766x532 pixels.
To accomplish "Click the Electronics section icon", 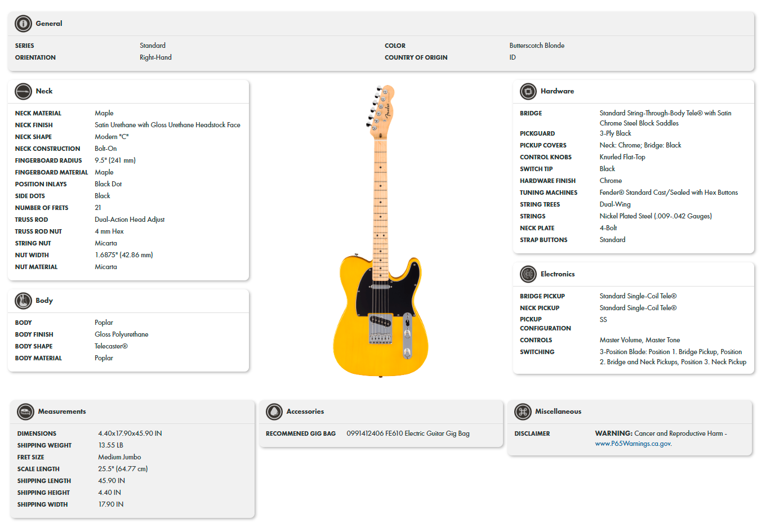I will pyautogui.click(x=528, y=274).
